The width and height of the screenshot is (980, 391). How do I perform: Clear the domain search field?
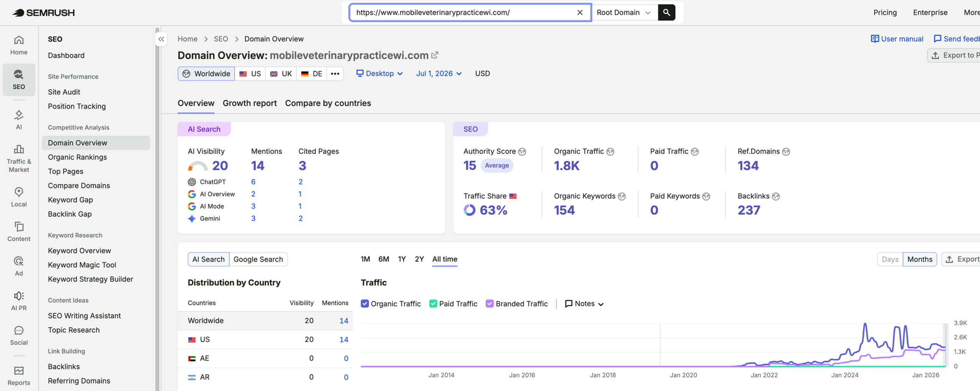(x=580, y=13)
